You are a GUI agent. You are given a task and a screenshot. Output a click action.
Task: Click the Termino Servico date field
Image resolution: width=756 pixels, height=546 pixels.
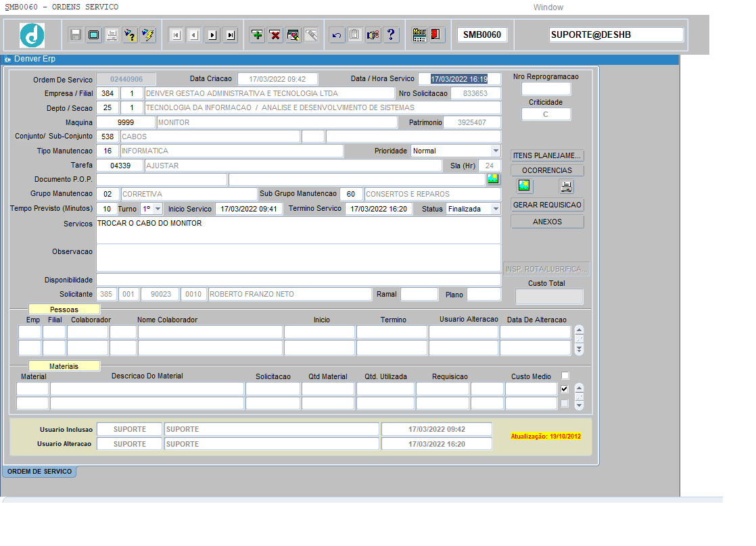(379, 209)
